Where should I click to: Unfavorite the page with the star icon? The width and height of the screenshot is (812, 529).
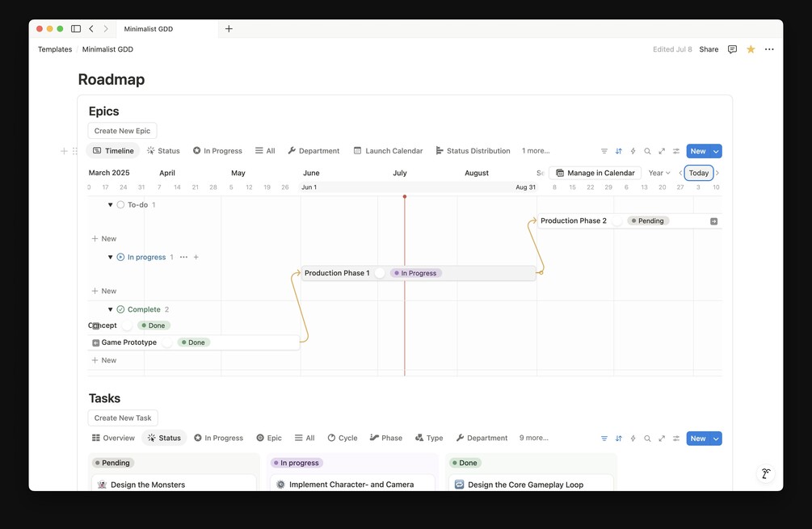(751, 49)
